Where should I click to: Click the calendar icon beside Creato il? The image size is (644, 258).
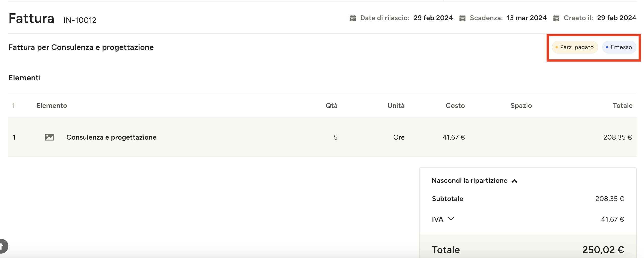(x=556, y=18)
